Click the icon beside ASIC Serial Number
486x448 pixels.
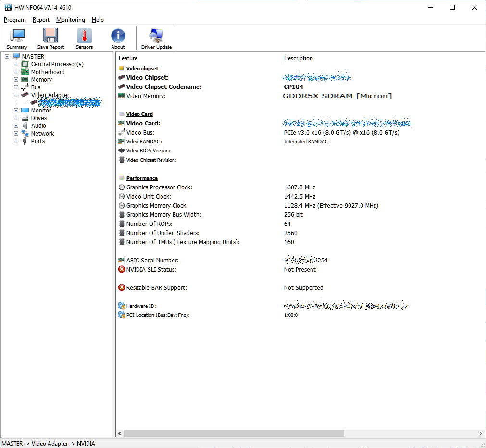click(122, 260)
